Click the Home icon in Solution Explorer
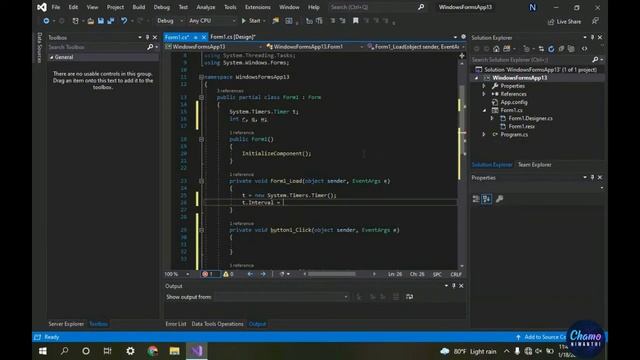 click(x=496, y=49)
